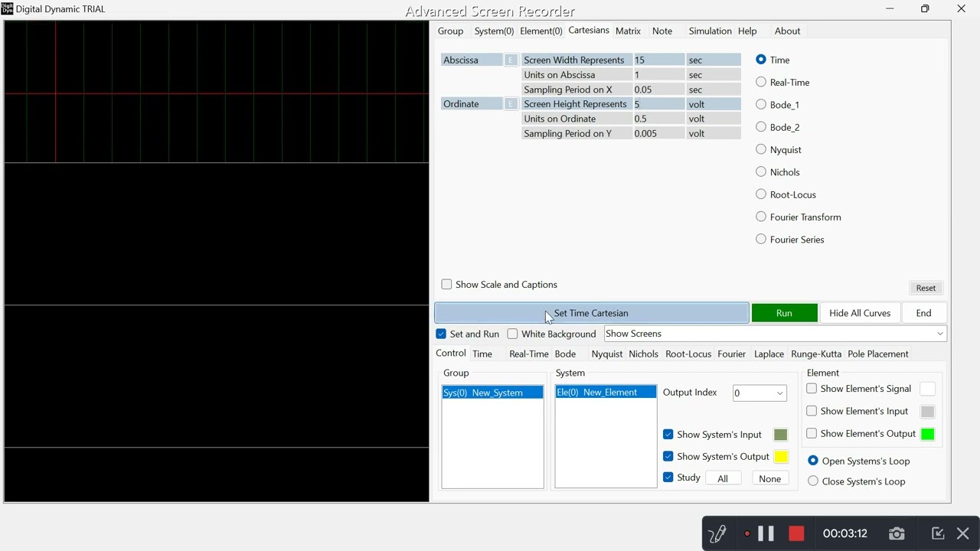Click the Abscissa E button

(x=511, y=60)
